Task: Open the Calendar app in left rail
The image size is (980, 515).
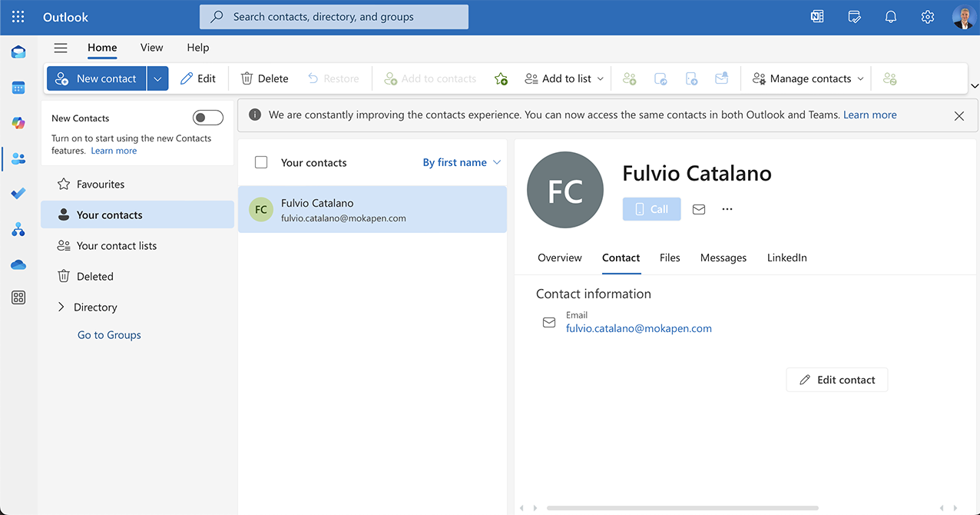Action: [x=18, y=88]
